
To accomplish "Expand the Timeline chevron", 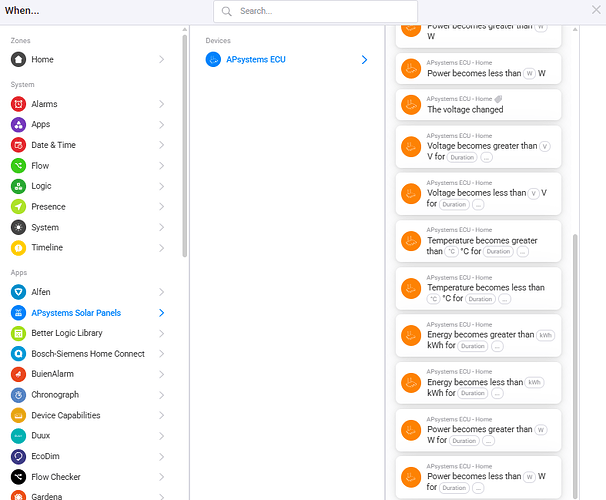I will (162, 248).
